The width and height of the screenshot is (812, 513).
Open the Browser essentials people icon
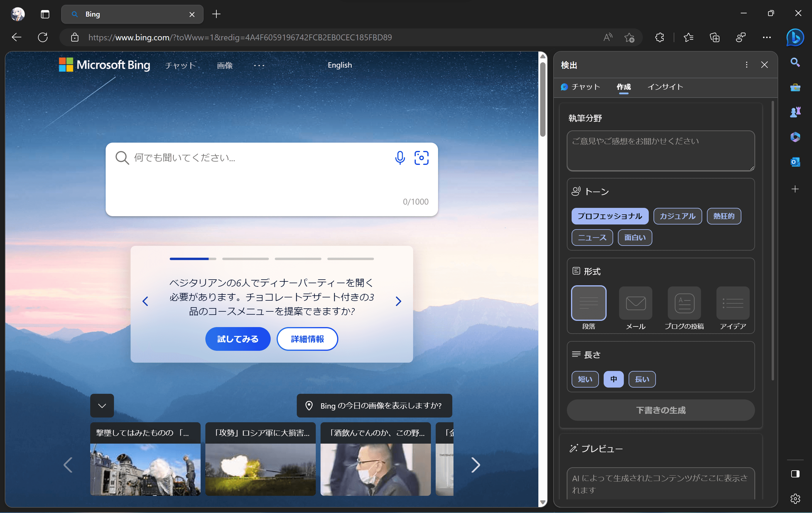click(740, 37)
